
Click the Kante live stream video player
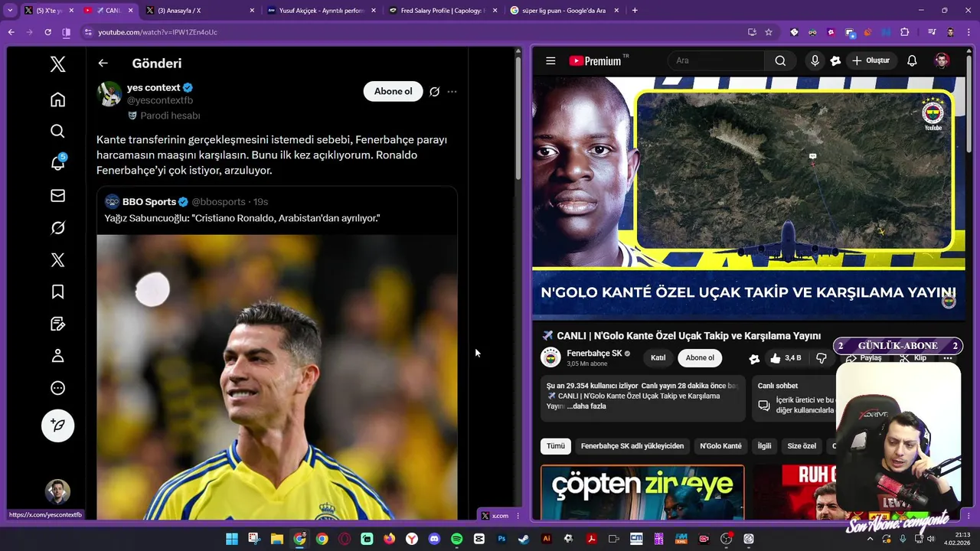tap(749, 198)
